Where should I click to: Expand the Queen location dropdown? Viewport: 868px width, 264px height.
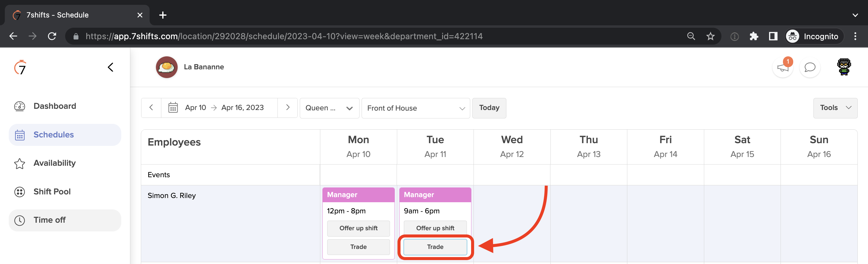point(329,108)
